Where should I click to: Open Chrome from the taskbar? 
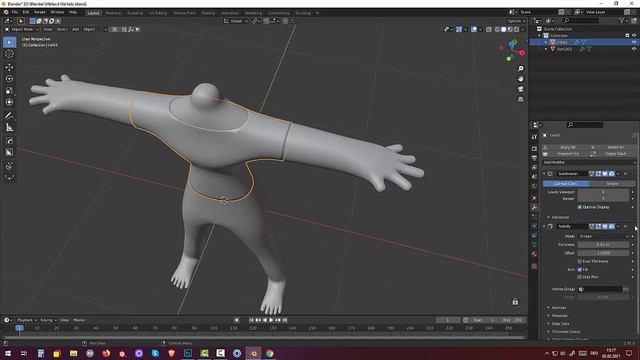(269, 353)
